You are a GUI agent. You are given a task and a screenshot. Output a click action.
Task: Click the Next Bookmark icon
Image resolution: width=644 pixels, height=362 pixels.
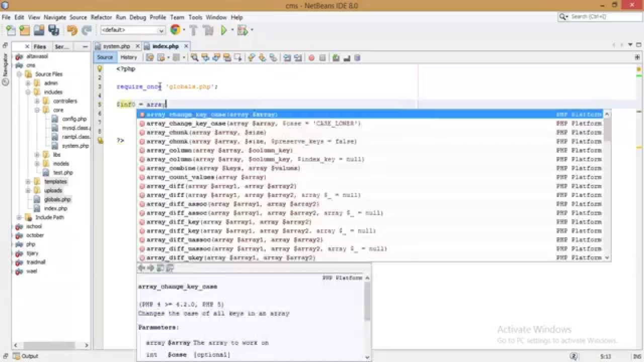tap(262, 58)
